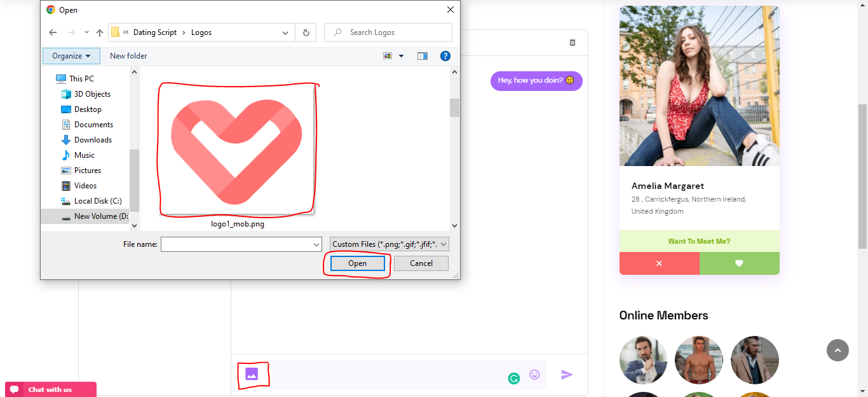Open the Help icon in file dialog
The height and width of the screenshot is (397, 868).
pos(445,56)
